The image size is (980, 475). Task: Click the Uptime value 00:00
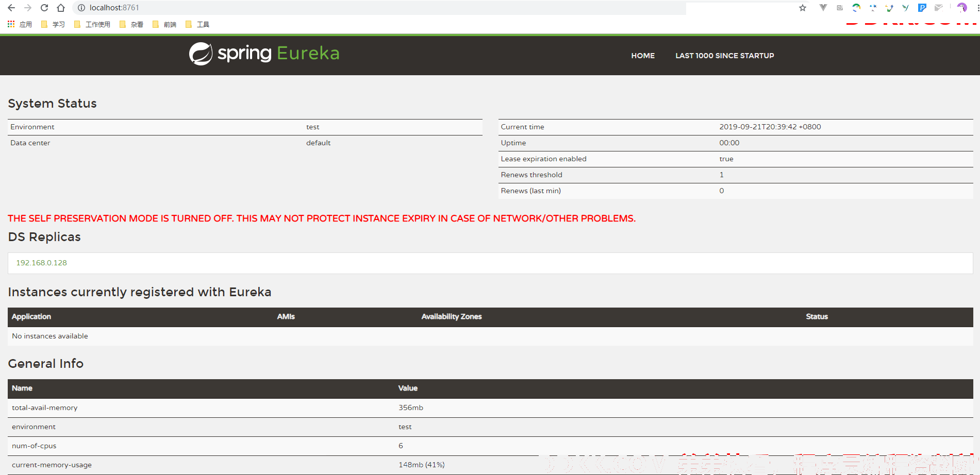coord(729,143)
